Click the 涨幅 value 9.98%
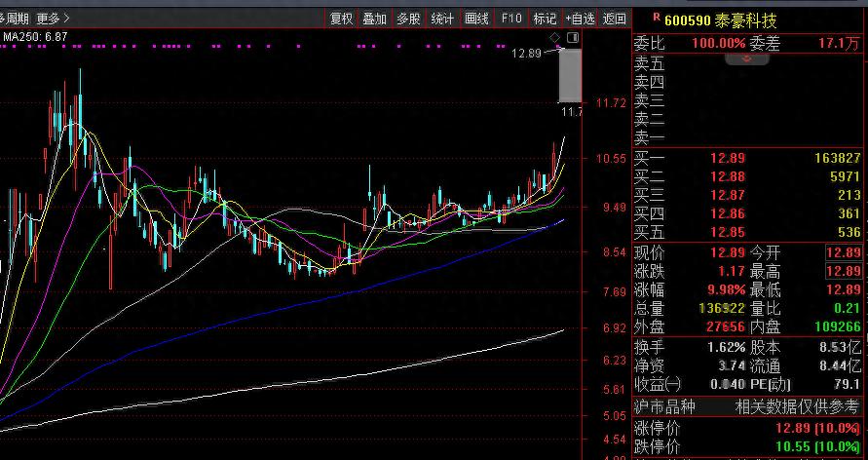 (728, 290)
